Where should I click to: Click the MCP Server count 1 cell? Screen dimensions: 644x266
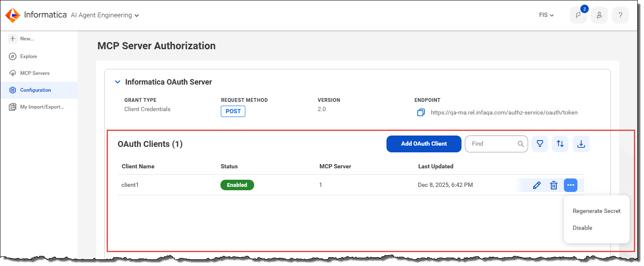[x=321, y=185]
